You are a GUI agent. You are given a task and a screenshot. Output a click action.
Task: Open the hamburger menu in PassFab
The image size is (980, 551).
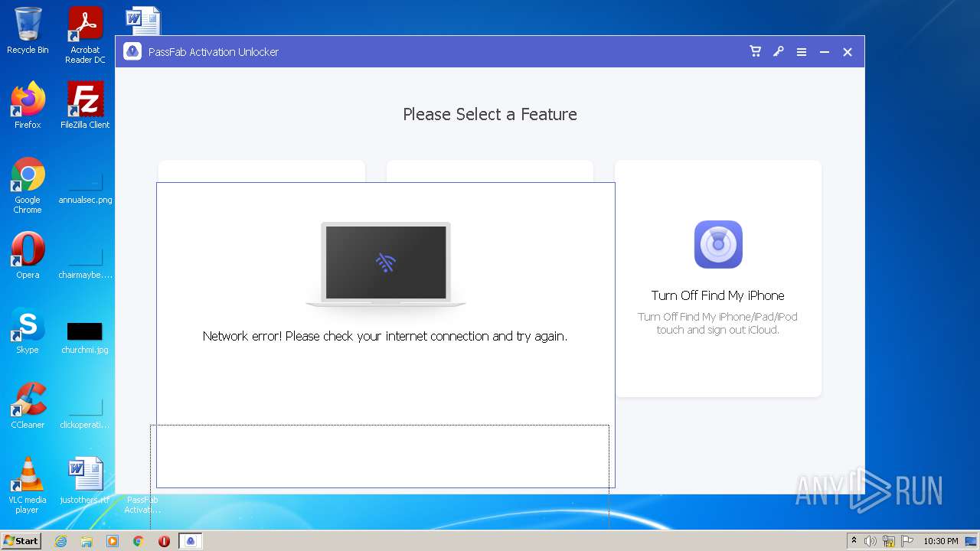point(801,52)
